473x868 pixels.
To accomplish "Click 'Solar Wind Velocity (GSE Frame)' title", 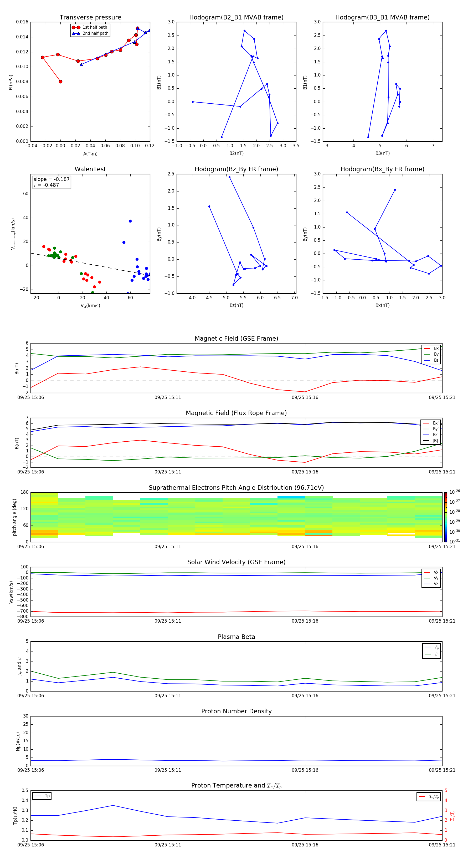I will point(236,562).
